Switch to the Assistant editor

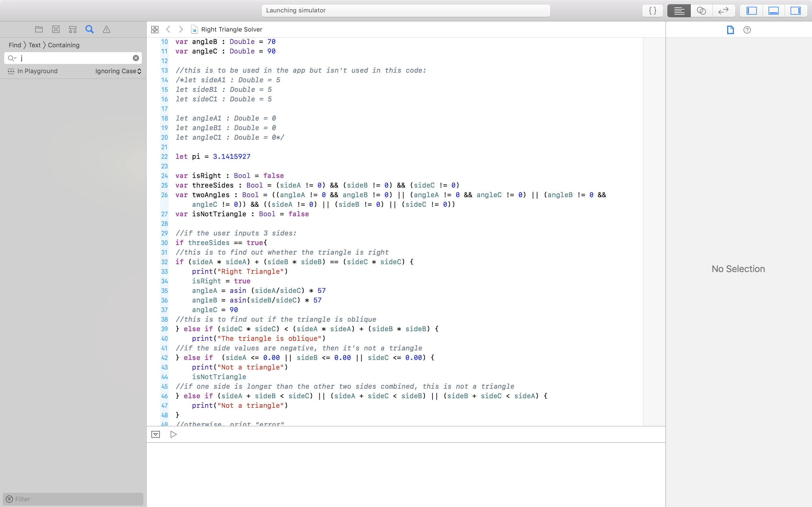click(701, 10)
